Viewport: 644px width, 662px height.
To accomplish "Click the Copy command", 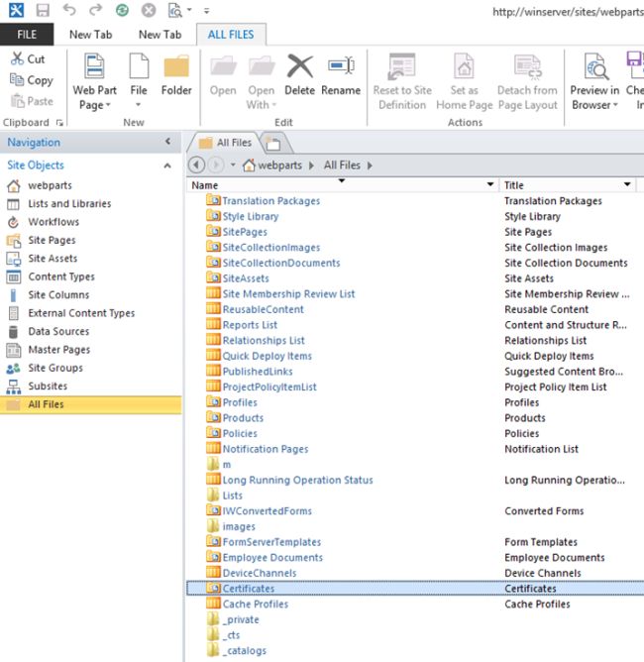I will (32, 80).
